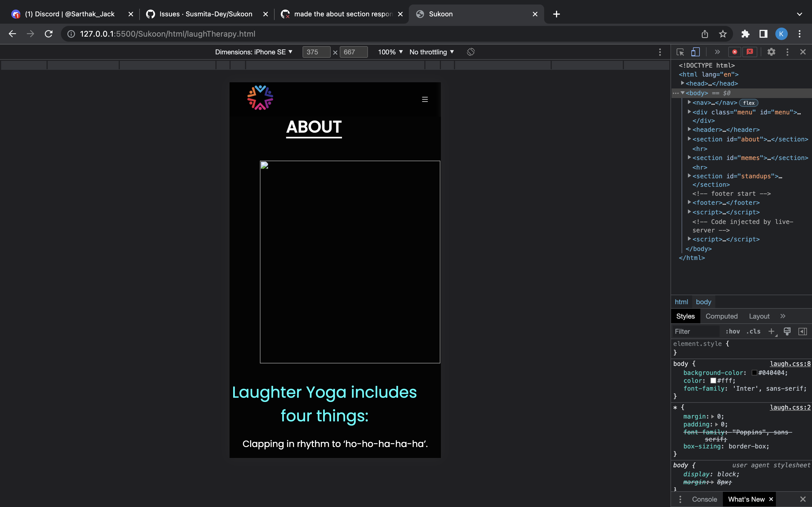Switch to the Computed tab
This screenshot has width=812, height=507.
coord(722,316)
